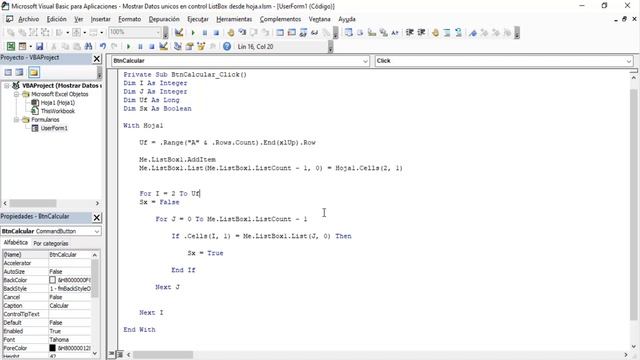Open the Project Explorer icon

pyautogui.click(x=178, y=47)
